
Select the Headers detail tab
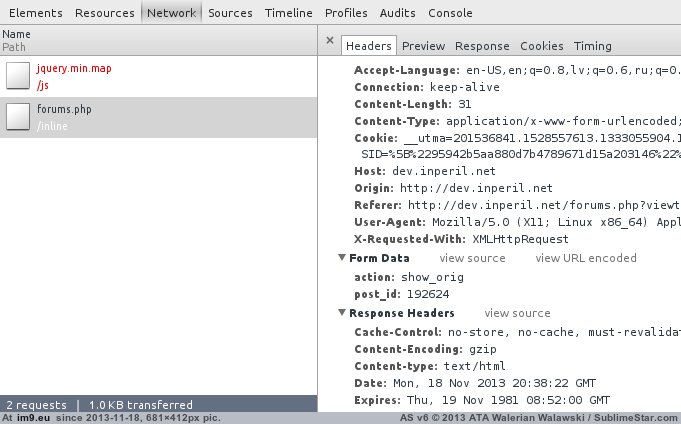click(x=369, y=46)
